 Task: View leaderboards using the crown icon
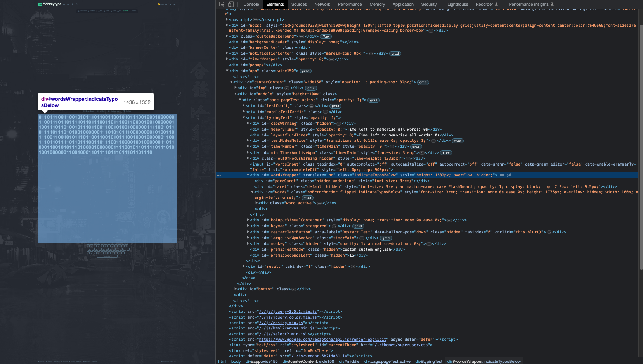point(68,4)
